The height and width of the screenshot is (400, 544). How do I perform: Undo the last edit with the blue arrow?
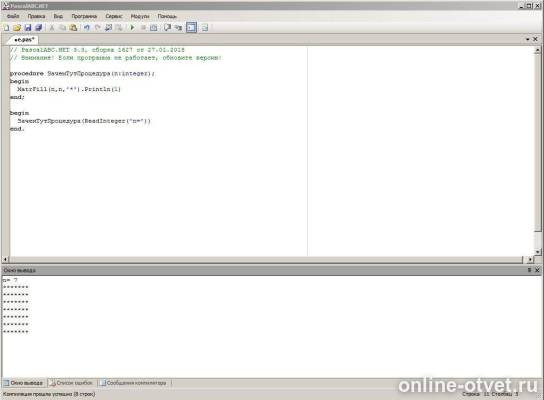coord(86,28)
